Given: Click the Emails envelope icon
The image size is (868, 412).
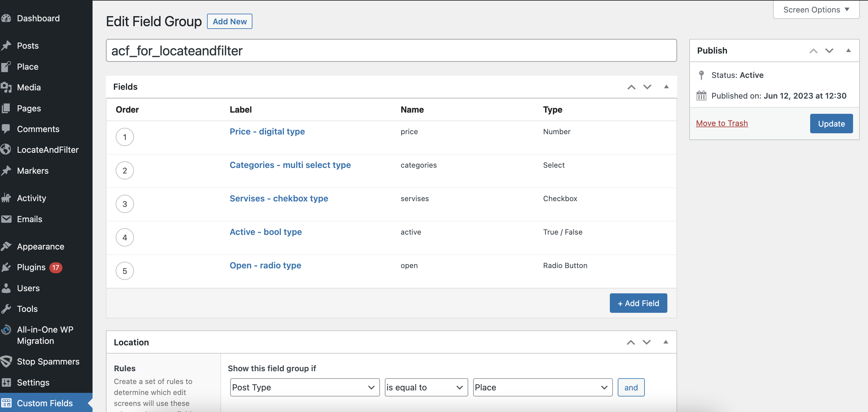Looking at the screenshot, I should [6, 219].
